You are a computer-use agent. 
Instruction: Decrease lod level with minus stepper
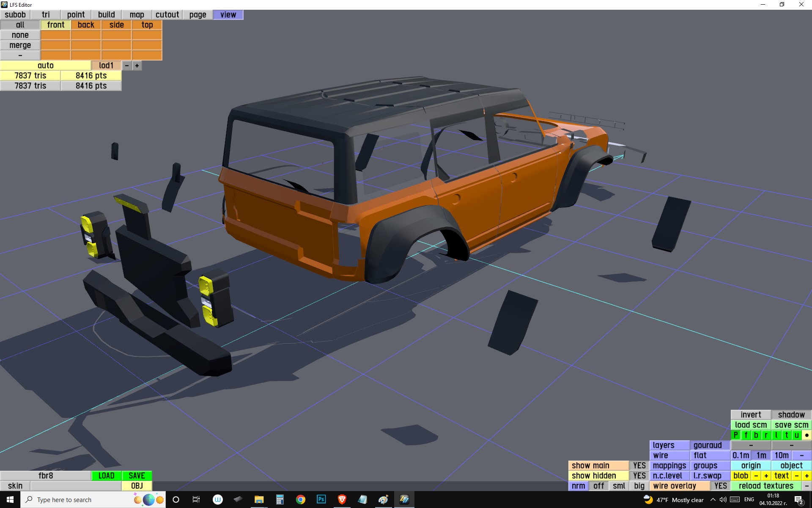pyautogui.click(x=127, y=66)
